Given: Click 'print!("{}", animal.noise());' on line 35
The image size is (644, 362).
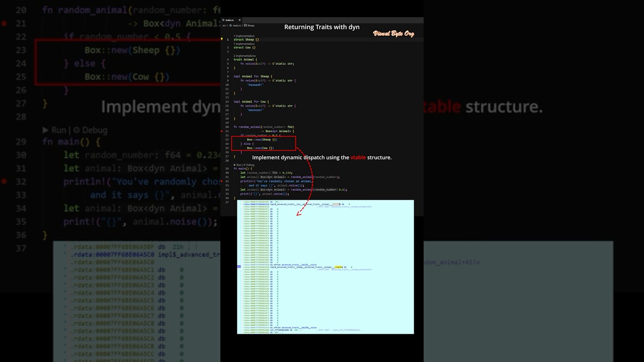Looking at the screenshot, I should pyautogui.click(x=265, y=194).
